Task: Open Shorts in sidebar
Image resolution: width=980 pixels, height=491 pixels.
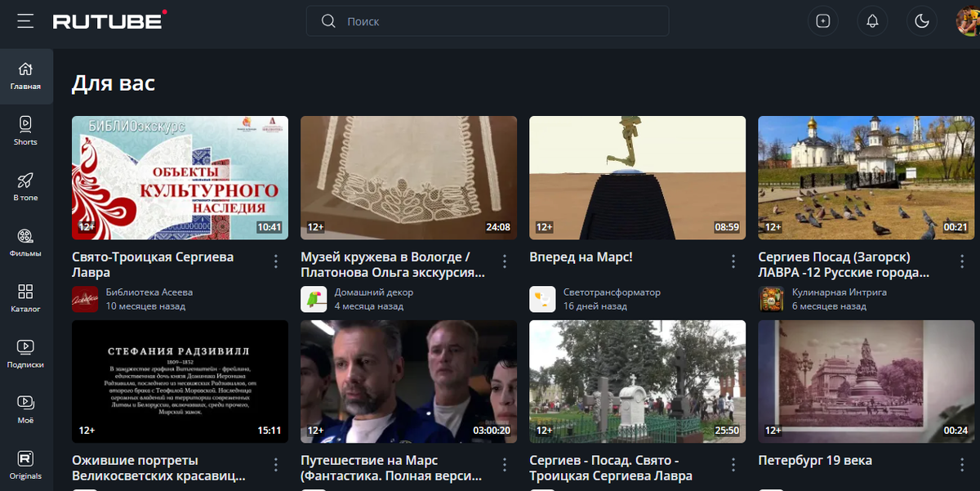Action: click(x=25, y=132)
